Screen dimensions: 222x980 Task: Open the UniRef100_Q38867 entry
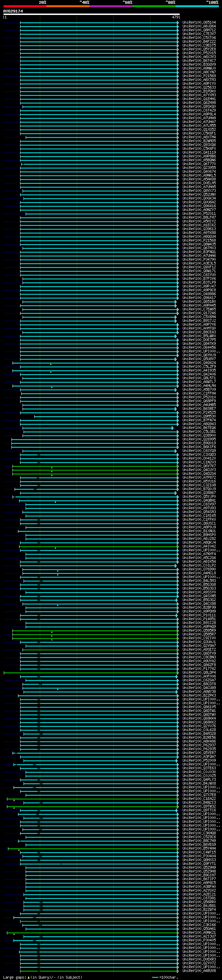199,493
